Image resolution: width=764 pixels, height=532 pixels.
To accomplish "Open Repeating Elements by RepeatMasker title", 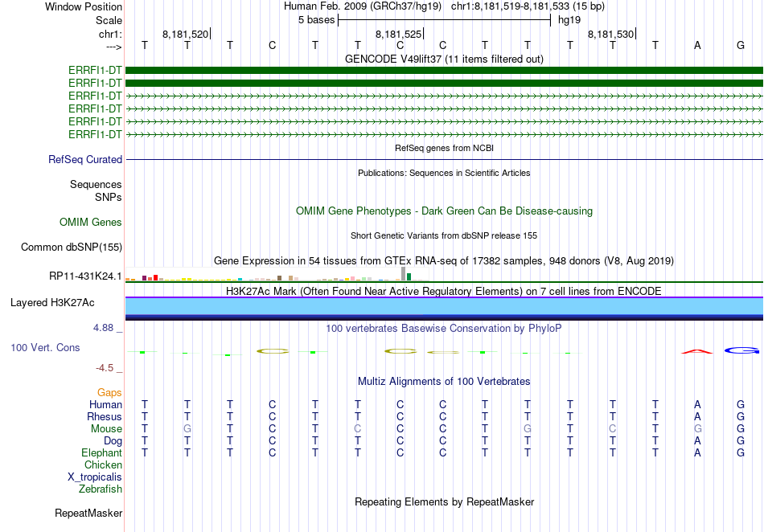I will coord(444,501).
